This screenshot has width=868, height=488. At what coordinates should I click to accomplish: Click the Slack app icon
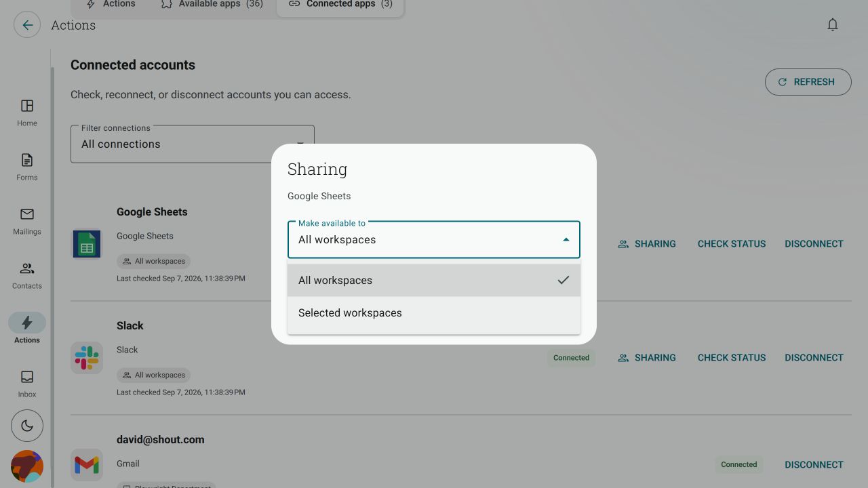[87, 357]
